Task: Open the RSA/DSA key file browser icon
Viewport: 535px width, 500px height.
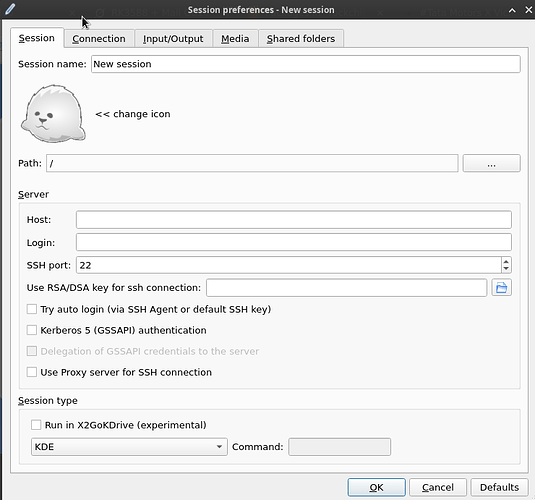Action: [x=501, y=287]
